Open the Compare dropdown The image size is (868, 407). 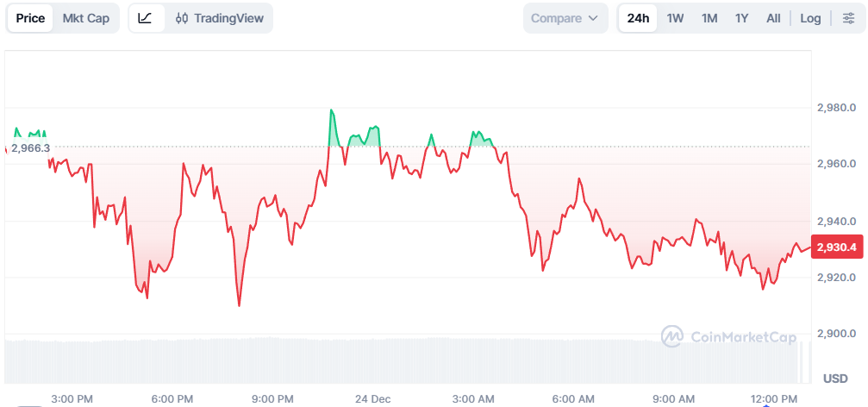point(565,18)
